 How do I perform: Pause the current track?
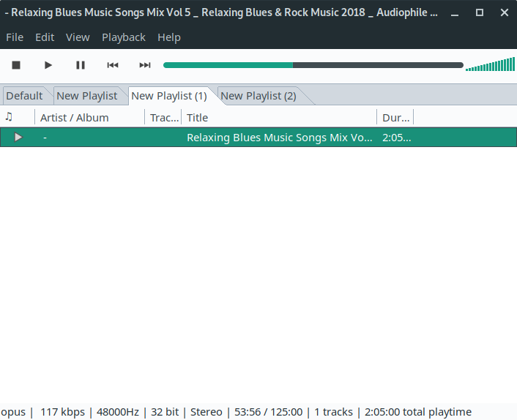pyautogui.click(x=81, y=65)
